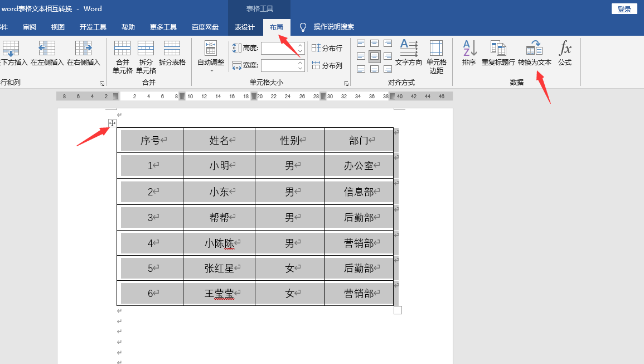Click the 性别 header cell
Screen dimensions: 644x364
[x=289, y=140]
